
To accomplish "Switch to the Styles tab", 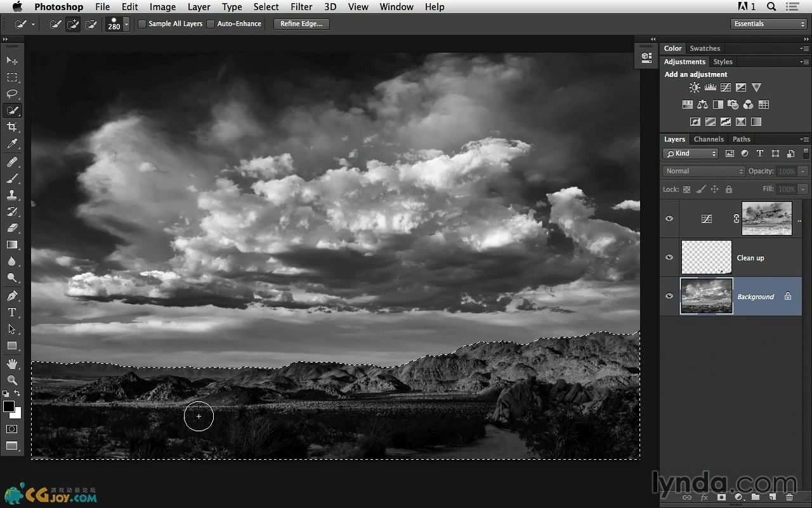I will click(723, 62).
